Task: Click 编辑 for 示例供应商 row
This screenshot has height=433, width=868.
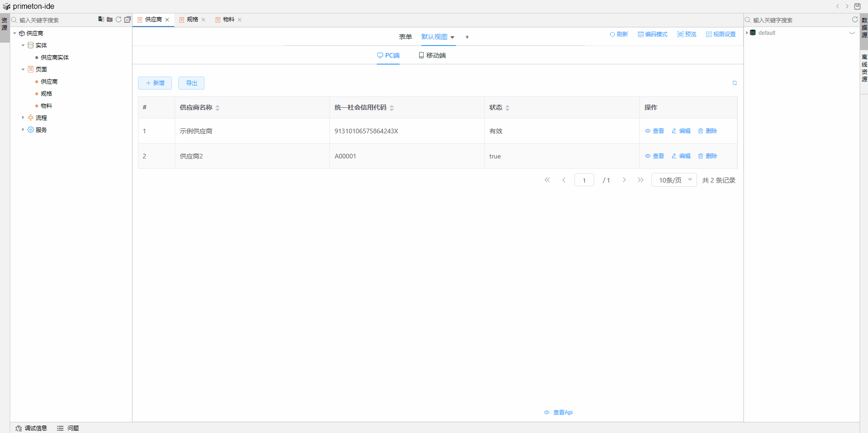Action: pyautogui.click(x=681, y=131)
